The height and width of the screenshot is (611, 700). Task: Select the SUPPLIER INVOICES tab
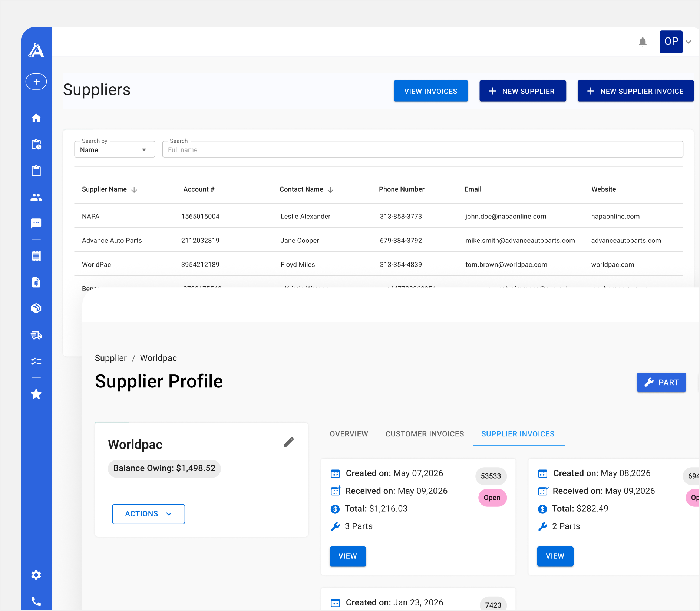click(x=518, y=434)
